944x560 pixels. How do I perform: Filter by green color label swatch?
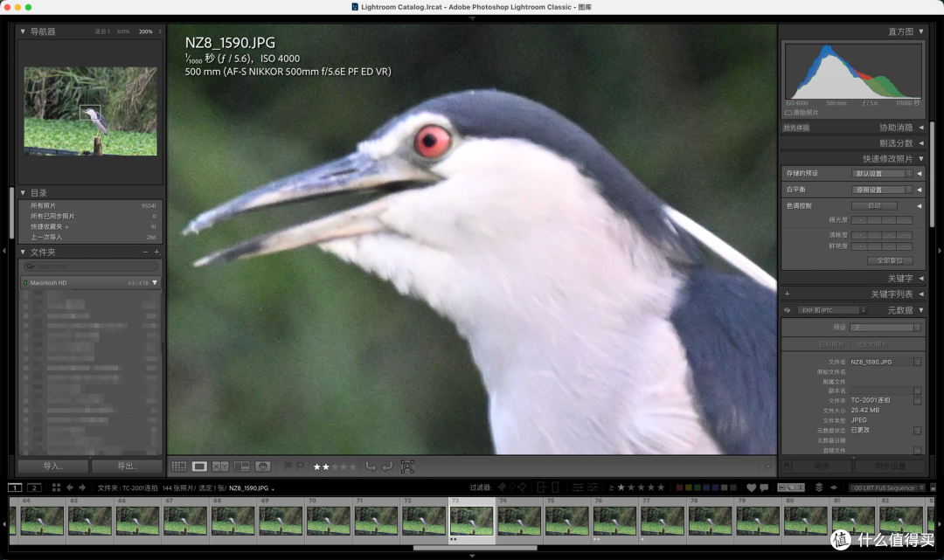[698, 487]
